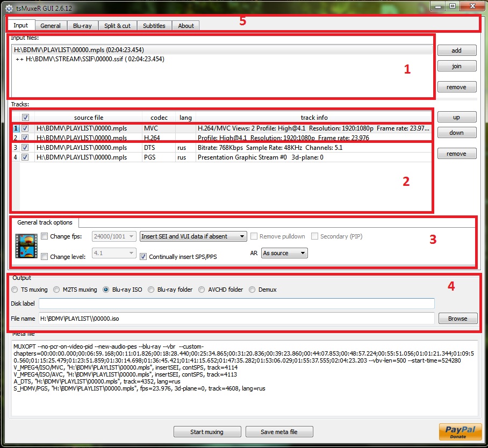The image size is (488, 448).
Task: Go to the Subtitles tab
Action: (154, 26)
